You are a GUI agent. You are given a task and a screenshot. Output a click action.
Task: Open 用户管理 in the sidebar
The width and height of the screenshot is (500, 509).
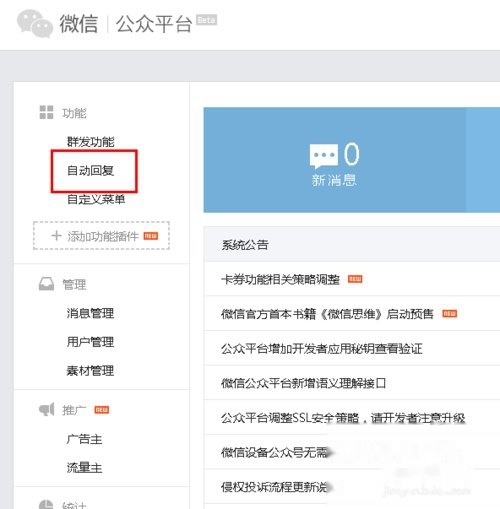[x=90, y=342]
